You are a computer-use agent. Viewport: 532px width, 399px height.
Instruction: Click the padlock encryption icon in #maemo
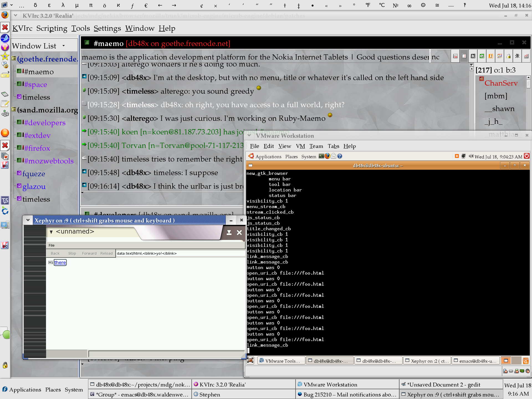point(508,56)
